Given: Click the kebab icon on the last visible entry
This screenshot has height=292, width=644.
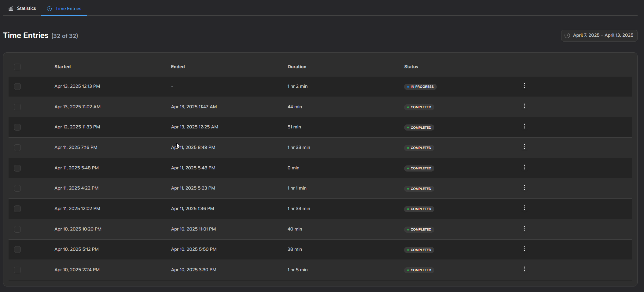Looking at the screenshot, I should pyautogui.click(x=524, y=269).
